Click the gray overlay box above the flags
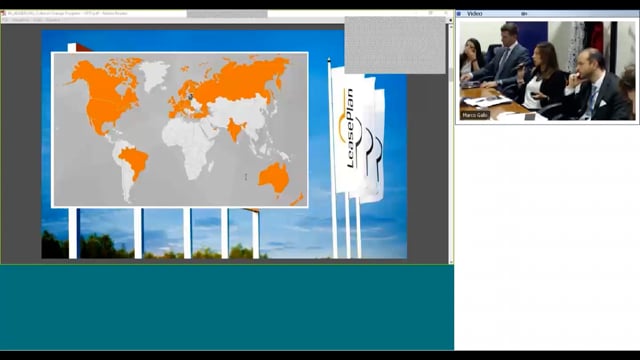This screenshot has height=360, width=640. coord(395,45)
